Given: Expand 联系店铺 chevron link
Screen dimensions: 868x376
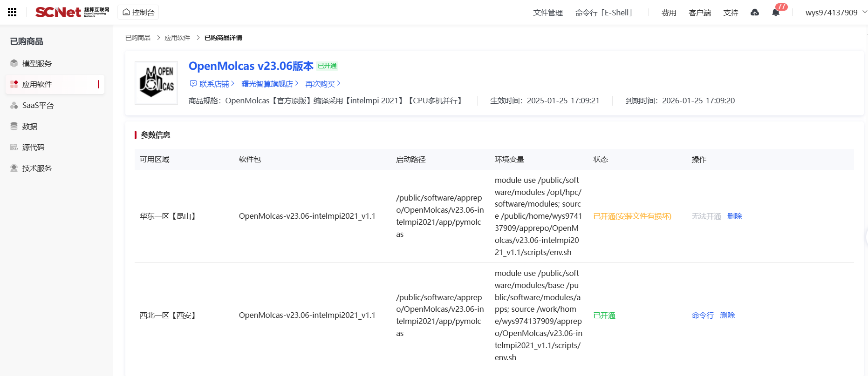Looking at the screenshot, I should tap(212, 84).
